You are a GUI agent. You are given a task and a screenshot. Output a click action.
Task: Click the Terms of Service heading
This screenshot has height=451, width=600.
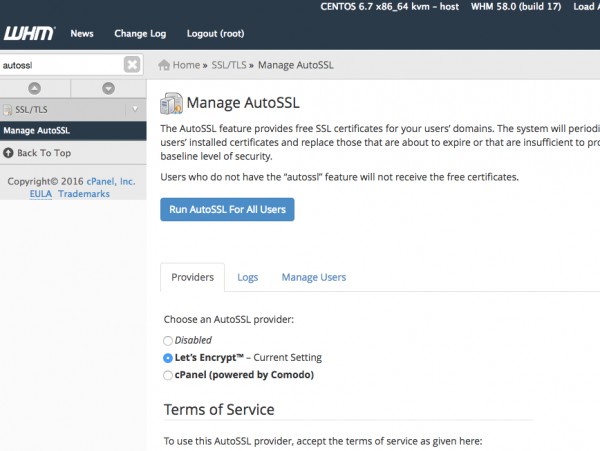(x=219, y=410)
